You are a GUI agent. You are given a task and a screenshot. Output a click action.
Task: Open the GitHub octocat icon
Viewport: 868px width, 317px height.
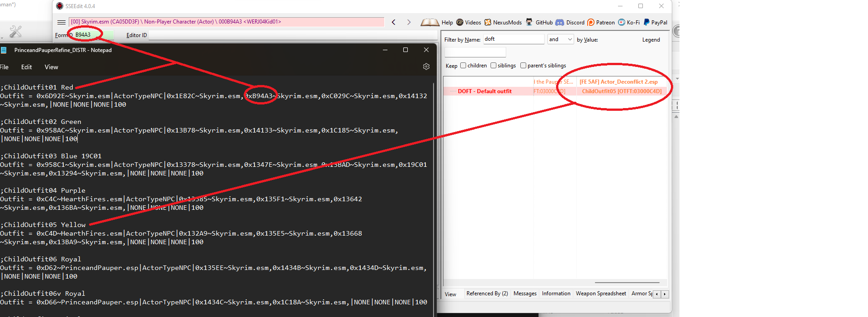coord(529,22)
